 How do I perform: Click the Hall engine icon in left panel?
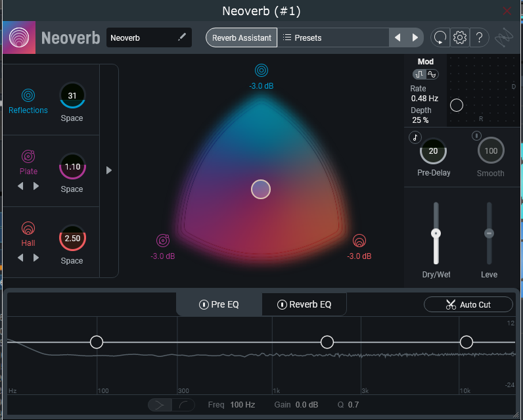click(28, 228)
